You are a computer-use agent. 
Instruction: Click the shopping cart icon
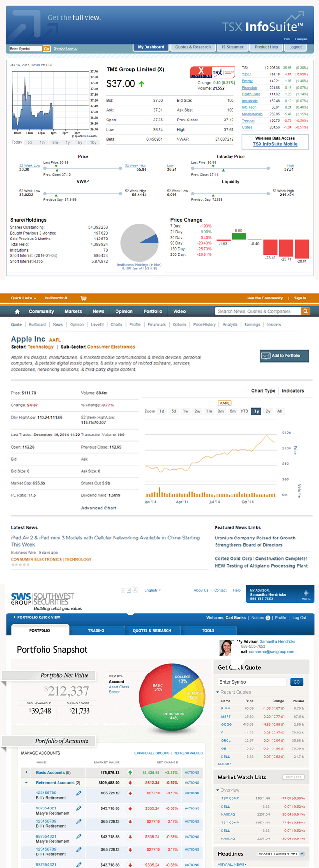[x=83, y=298]
